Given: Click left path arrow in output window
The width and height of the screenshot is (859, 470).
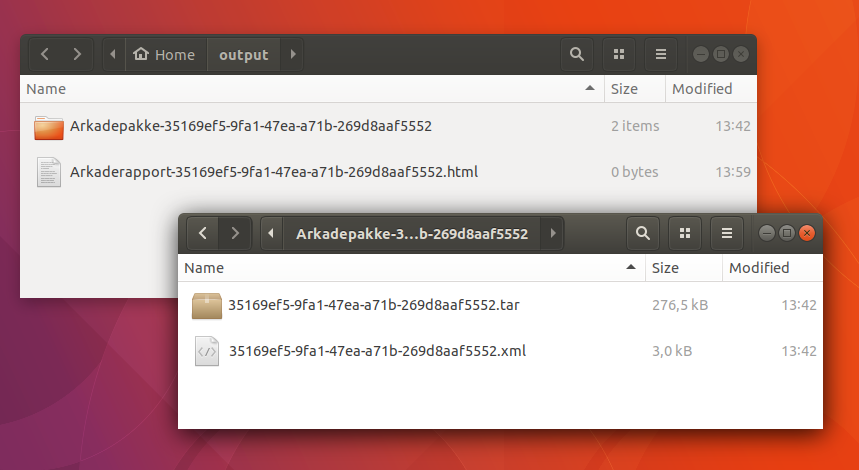Looking at the screenshot, I should point(113,54).
